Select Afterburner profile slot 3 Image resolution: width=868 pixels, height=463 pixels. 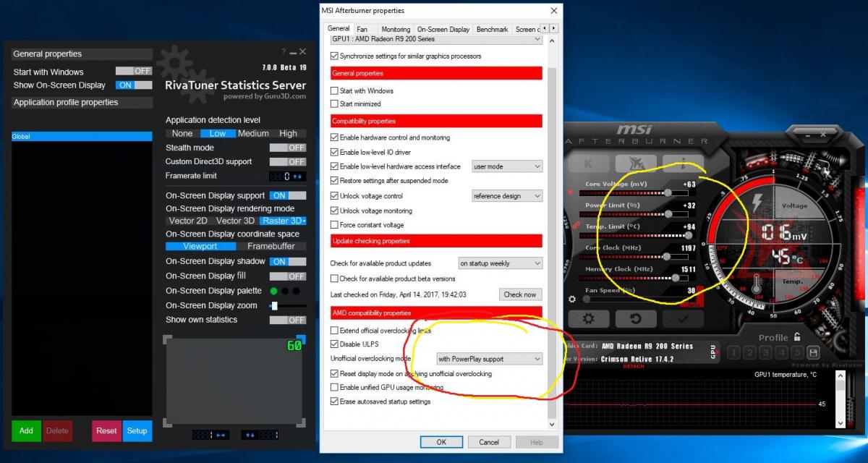click(x=765, y=353)
